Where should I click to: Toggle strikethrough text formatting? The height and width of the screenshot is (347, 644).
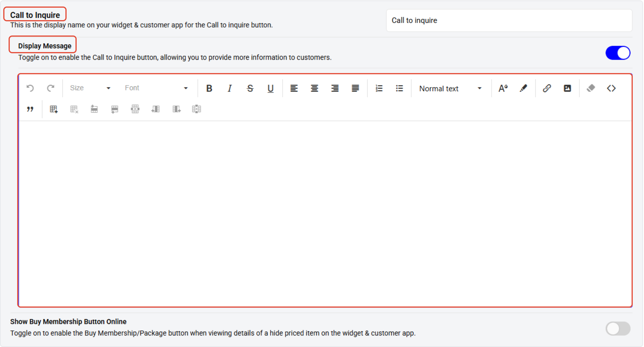(250, 88)
